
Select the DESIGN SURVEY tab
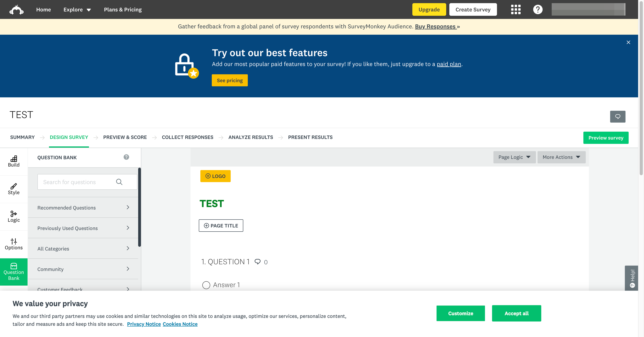coord(69,137)
